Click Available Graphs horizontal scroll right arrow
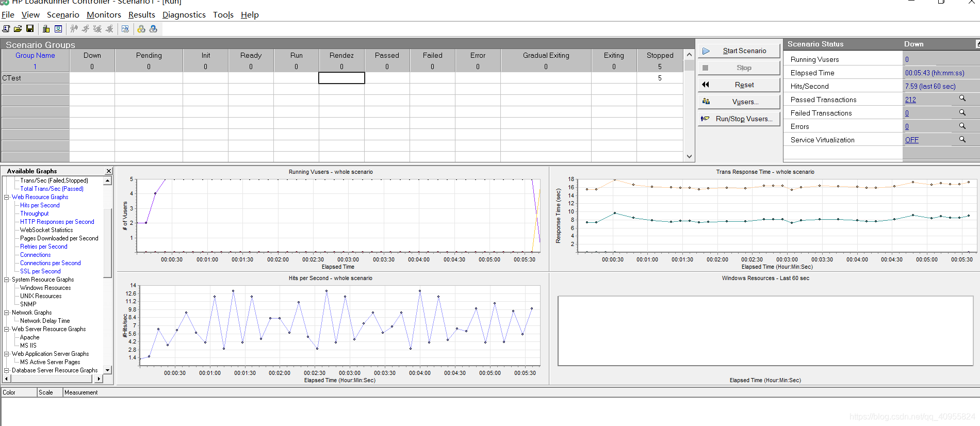 99,379
